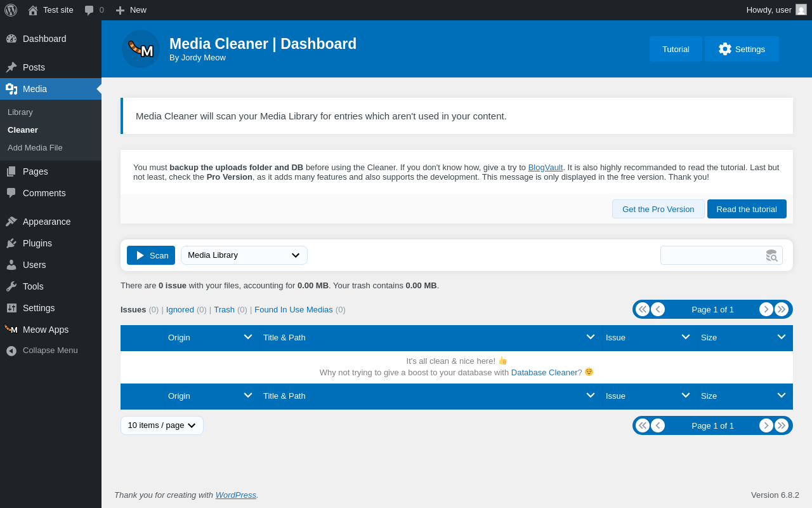Screen dimensions: 812x508
Task: Open the Appearance menu
Action: (x=51, y=222)
